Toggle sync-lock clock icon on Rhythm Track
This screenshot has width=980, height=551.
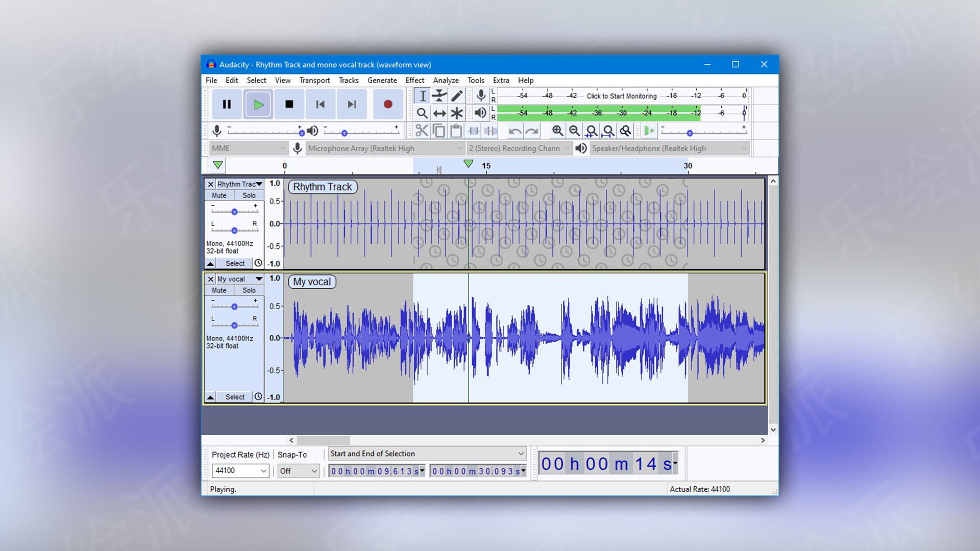tap(258, 263)
